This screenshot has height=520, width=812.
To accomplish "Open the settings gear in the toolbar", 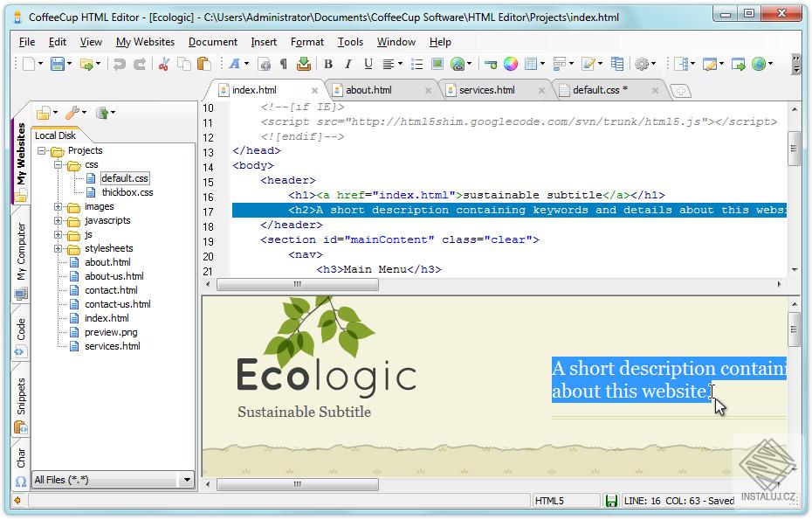I will coord(640,64).
